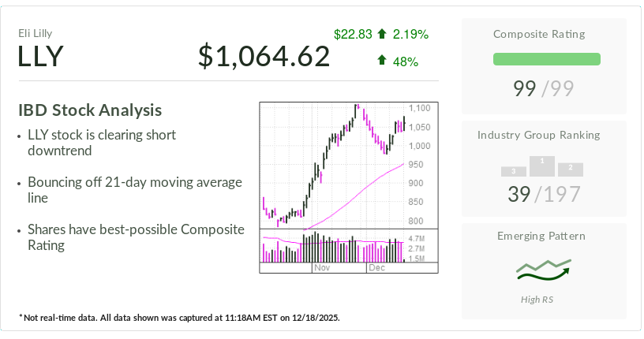The image size is (644, 339).
Task: Click the High RS emerging pattern icon
Action: click(x=542, y=270)
